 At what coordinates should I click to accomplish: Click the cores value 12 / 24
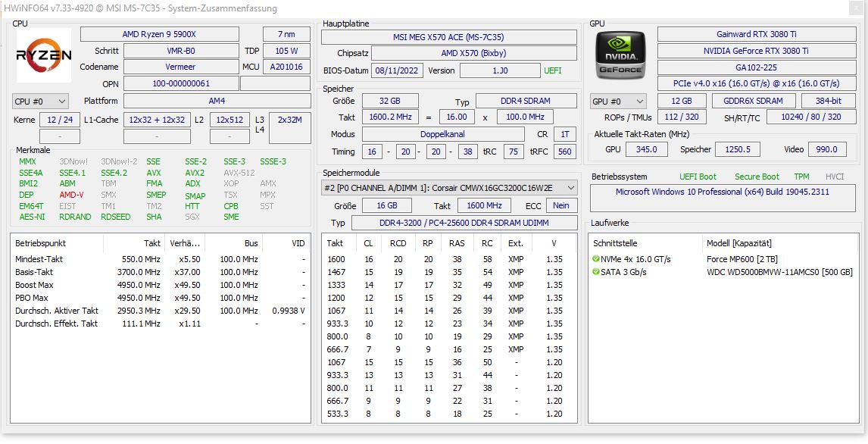60,120
